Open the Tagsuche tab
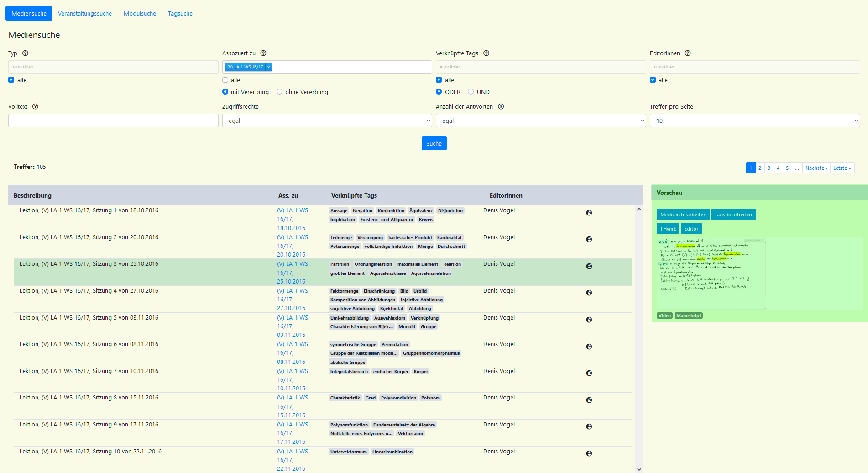This screenshot has width=868, height=473. [180, 14]
